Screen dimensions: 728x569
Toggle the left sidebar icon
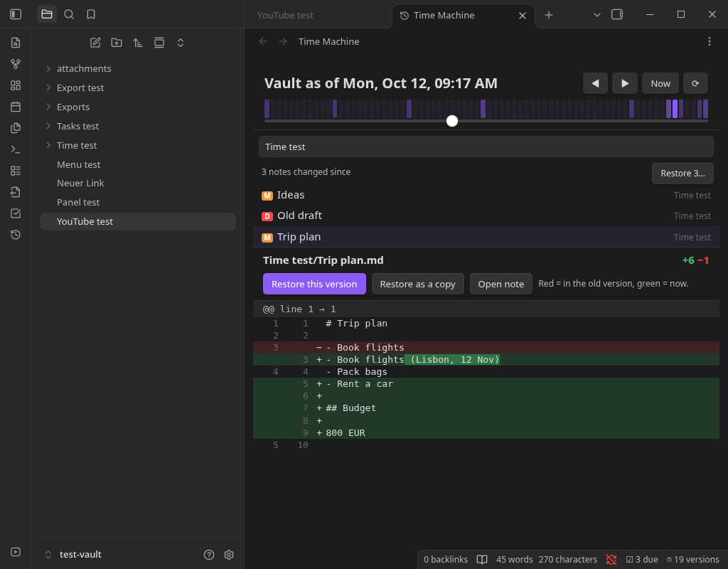point(16,14)
